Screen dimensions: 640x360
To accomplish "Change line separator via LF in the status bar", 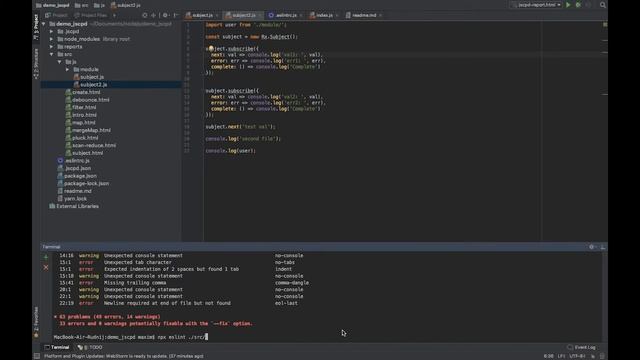I will tap(561, 356).
